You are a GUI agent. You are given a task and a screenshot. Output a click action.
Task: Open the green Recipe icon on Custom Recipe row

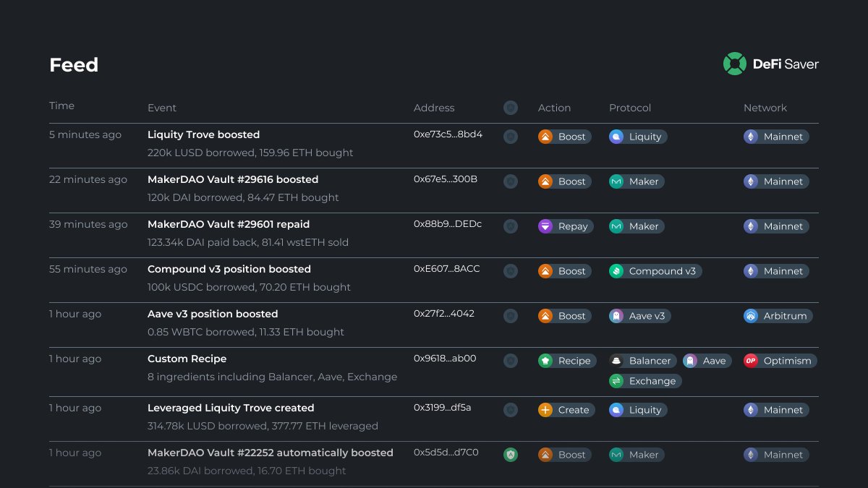point(547,361)
